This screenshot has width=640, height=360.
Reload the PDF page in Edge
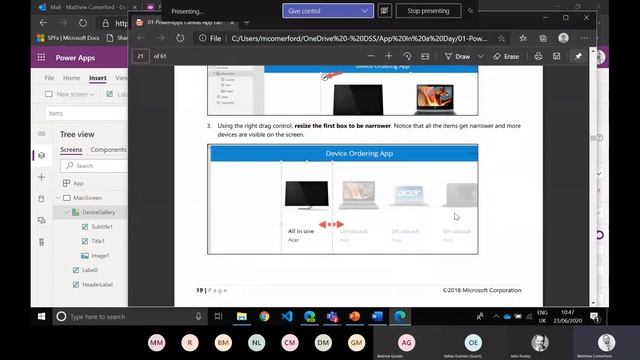(180, 38)
